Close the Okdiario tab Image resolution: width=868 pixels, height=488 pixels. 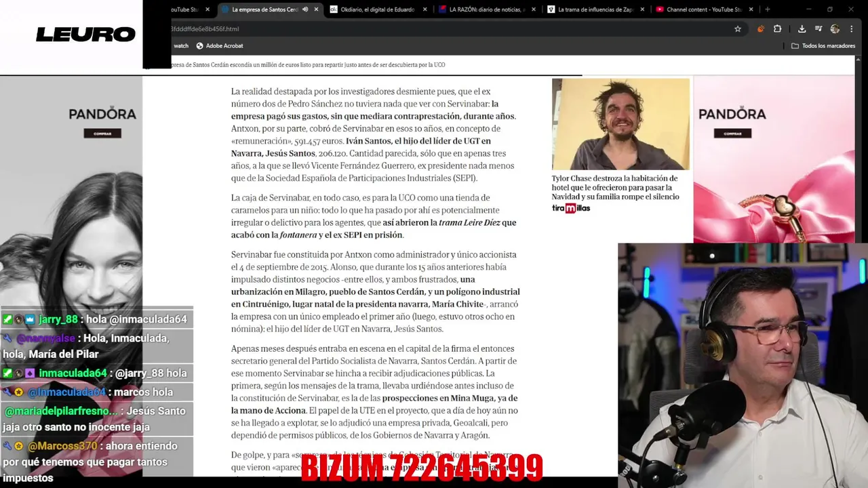point(425,9)
